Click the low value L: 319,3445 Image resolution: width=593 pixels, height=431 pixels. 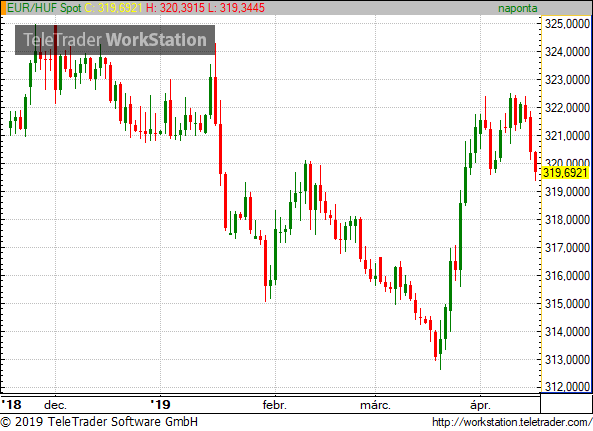pyautogui.click(x=236, y=8)
